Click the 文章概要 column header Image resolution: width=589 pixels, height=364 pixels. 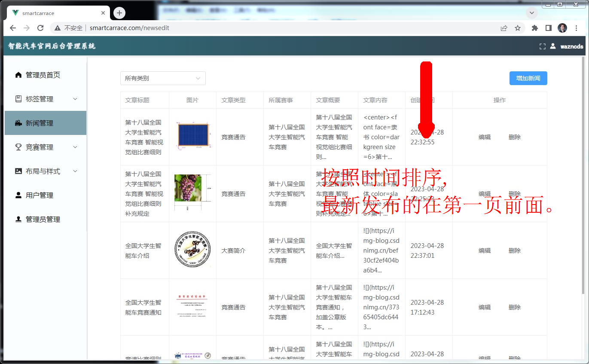pos(328,100)
